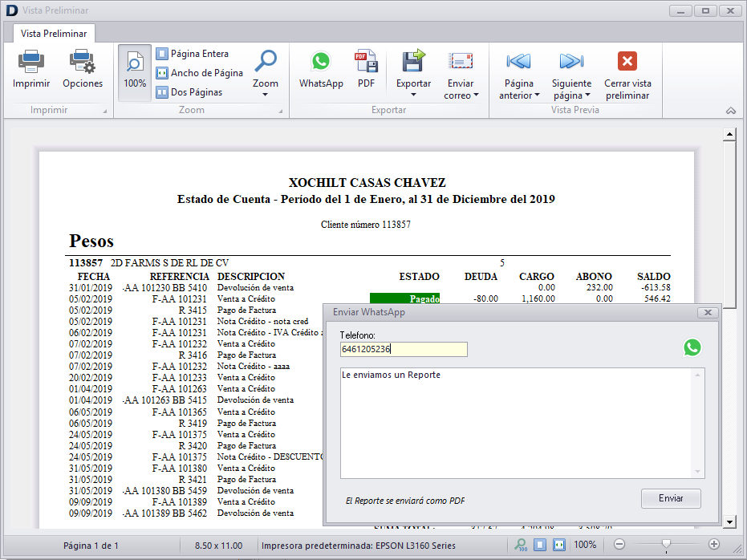Toggle the 100% zoom button
Screen dimensions: 747x560
(135, 71)
